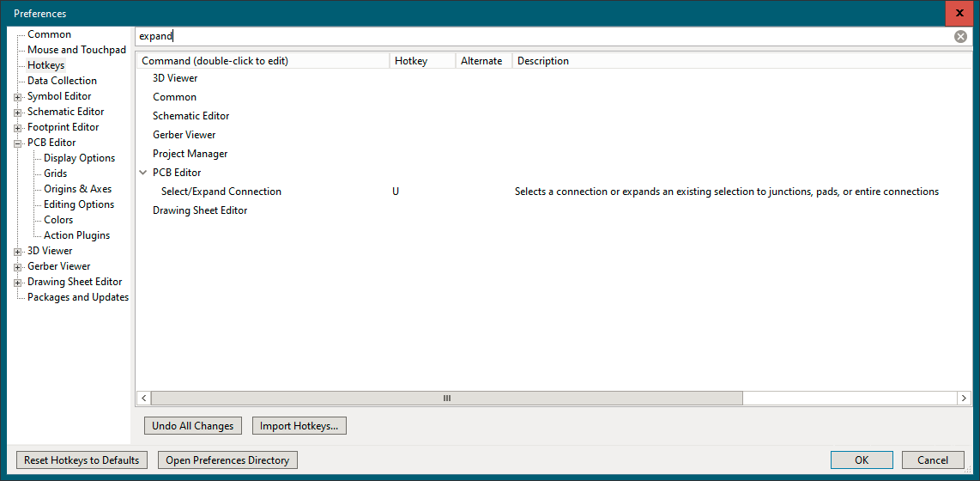Click the U hotkey cell
The image size is (980, 481).
point(396,192)
